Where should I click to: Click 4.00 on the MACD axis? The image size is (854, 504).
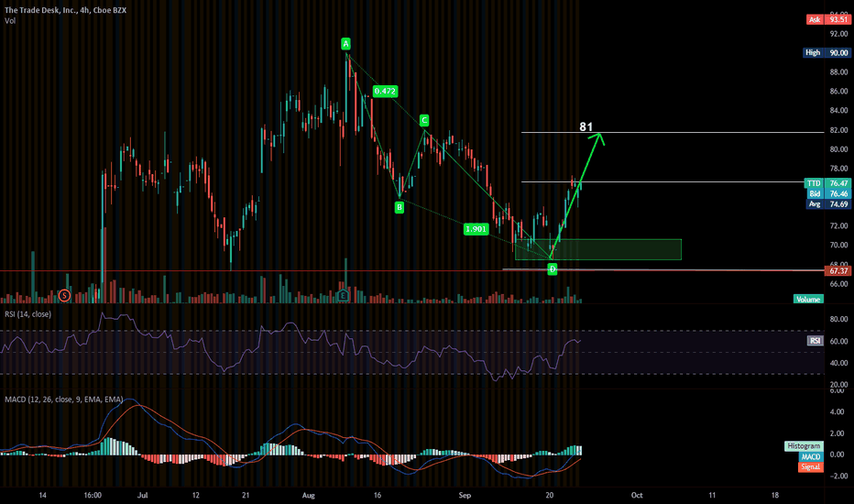click(x=838, y=412)
